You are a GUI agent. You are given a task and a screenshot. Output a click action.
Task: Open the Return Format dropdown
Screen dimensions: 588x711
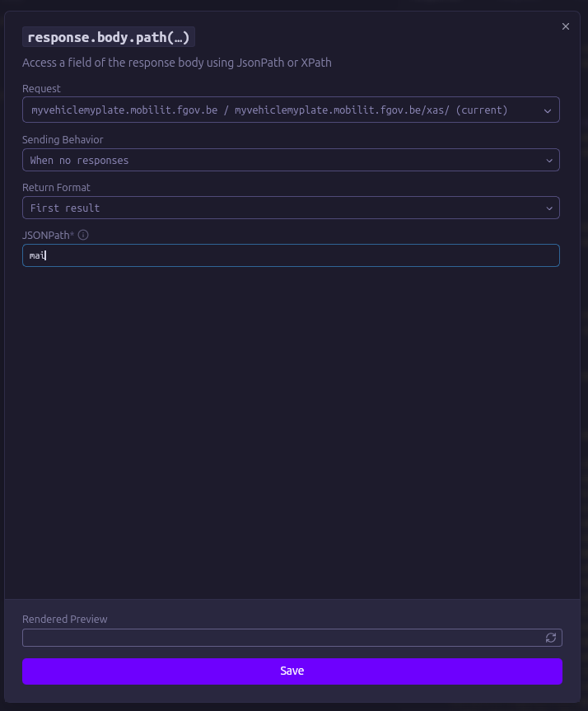pyautogui.click(x=280, y=208)
